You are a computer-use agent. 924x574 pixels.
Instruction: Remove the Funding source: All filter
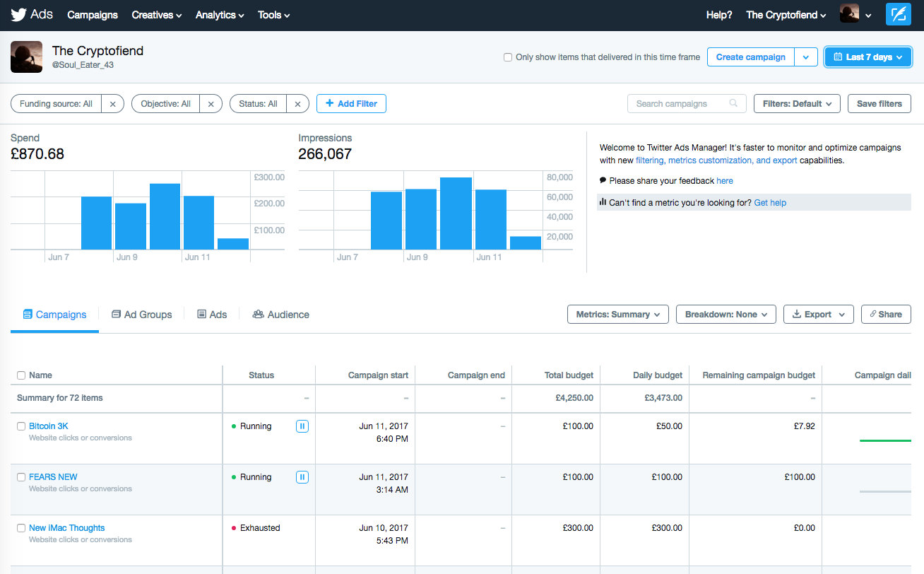coord(113,104)
